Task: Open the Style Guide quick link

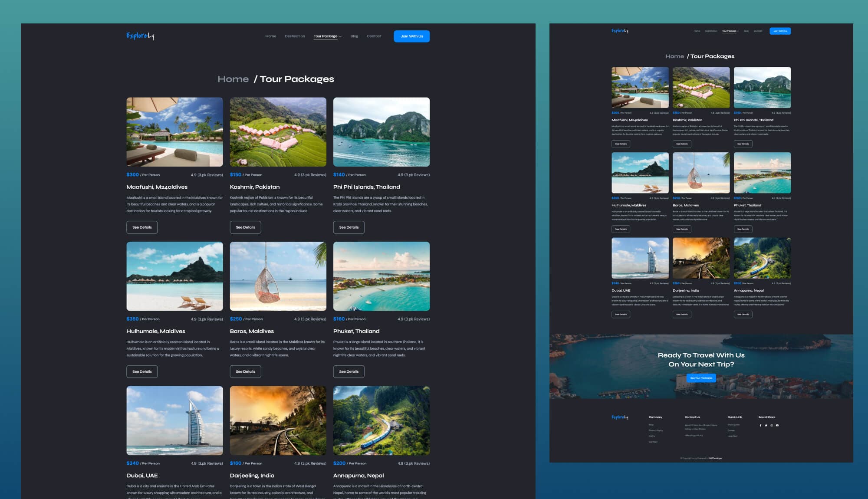Action: (733, 425)
